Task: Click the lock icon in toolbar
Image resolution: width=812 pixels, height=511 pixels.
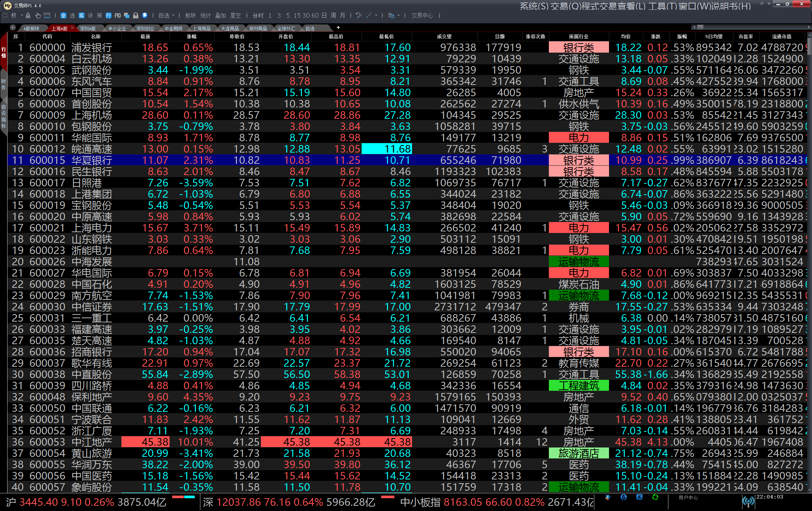Action: click(x=136, y=15)
